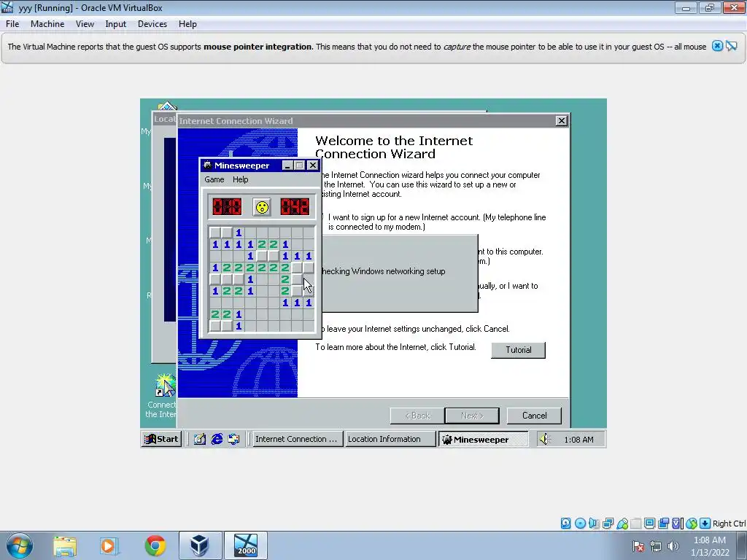747x560 pixels.
Task: Click the Minesweeper smiley face reset button
Action: coord(262,207)
